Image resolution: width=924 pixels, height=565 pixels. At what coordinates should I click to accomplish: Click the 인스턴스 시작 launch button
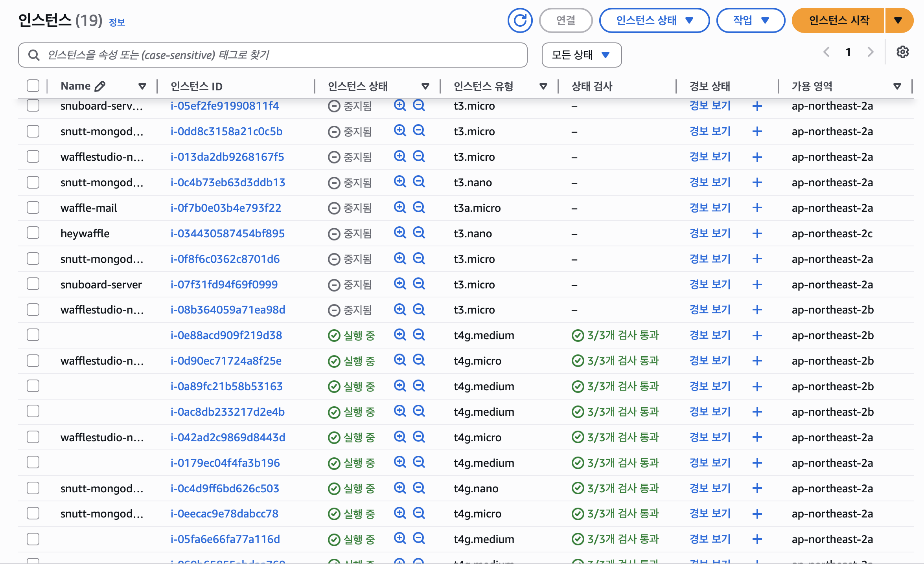838,20
